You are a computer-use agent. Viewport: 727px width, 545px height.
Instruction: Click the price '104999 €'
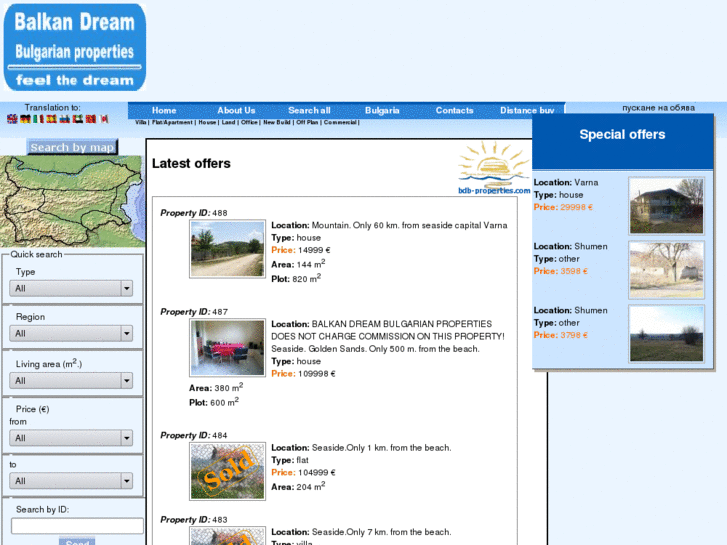tap(317, 472)
